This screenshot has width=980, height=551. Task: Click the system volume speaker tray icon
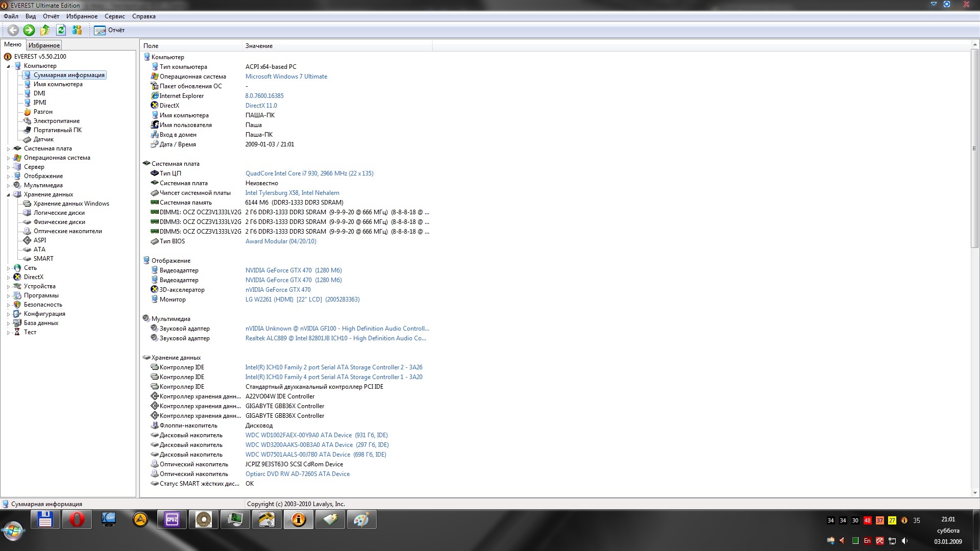coord(904,541)
